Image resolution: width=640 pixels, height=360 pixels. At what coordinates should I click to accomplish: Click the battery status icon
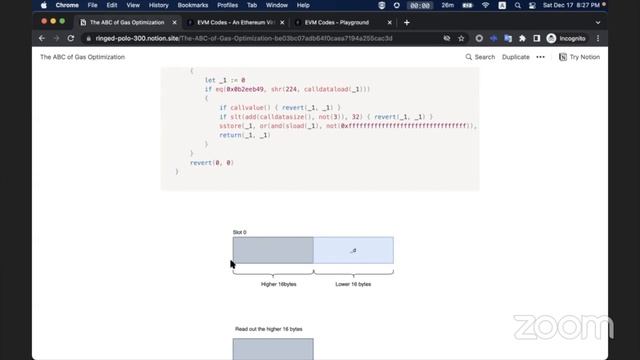coord(467,5)
